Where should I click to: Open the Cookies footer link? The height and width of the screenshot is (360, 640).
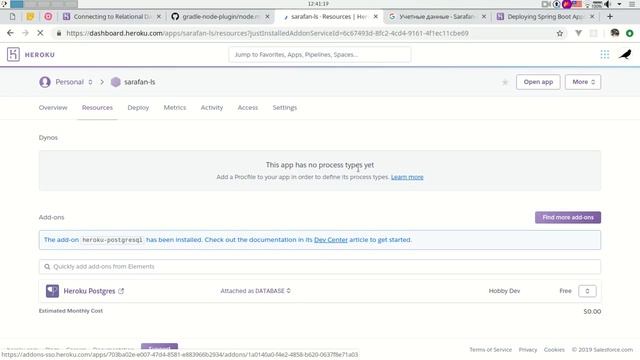pyautogui.click(x=554, y=350)
